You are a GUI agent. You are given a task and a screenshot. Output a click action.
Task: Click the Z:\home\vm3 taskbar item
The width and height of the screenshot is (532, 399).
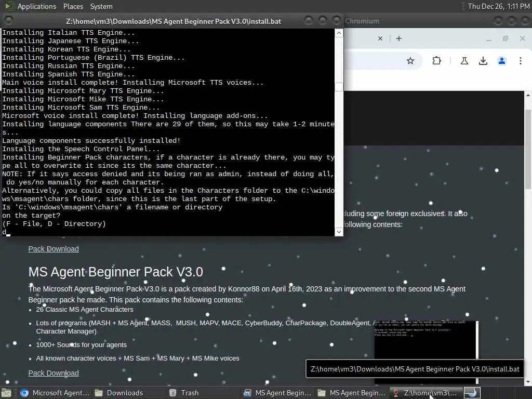coord(425,393)
